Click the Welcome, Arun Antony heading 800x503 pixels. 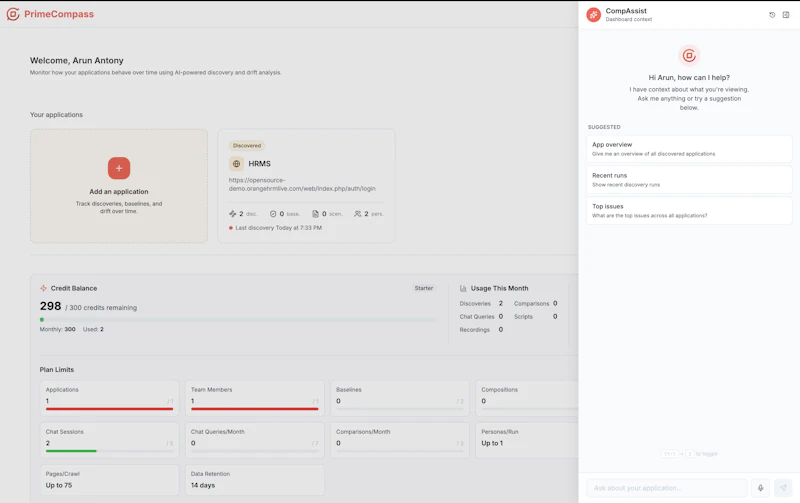(x=77, y=60)
